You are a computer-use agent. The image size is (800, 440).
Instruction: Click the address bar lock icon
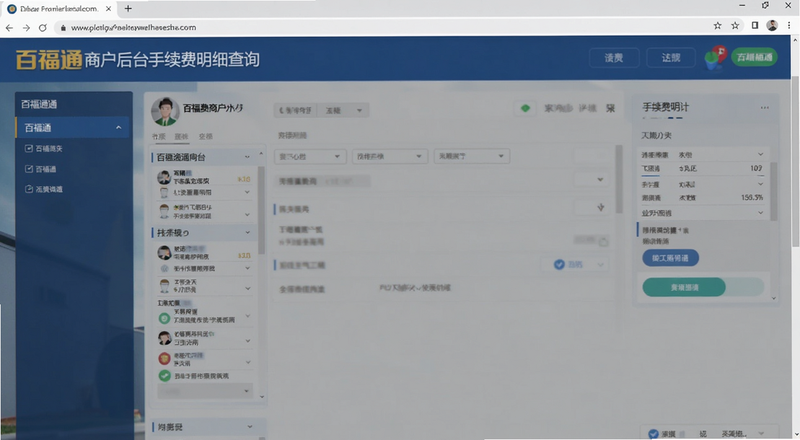63,28
